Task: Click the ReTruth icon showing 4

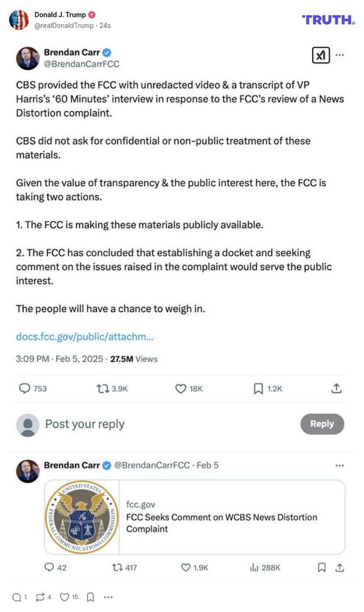Action: pyautogui.click(x=40, y=597)
